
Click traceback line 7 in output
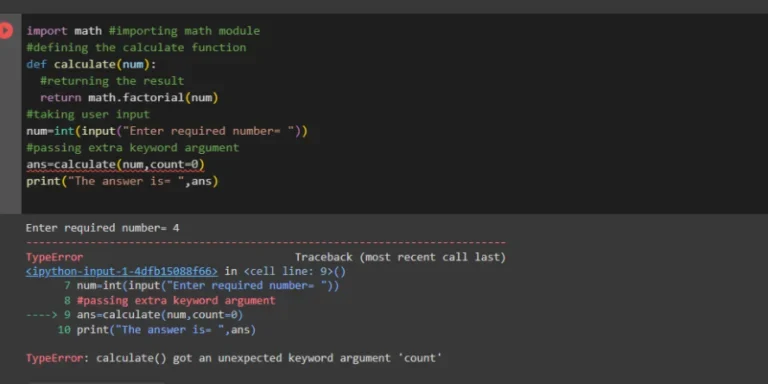(201, 285)
